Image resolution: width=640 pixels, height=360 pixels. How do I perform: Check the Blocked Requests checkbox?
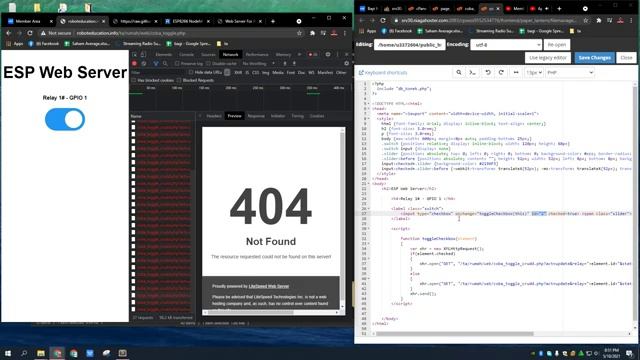tap(179, 80)
